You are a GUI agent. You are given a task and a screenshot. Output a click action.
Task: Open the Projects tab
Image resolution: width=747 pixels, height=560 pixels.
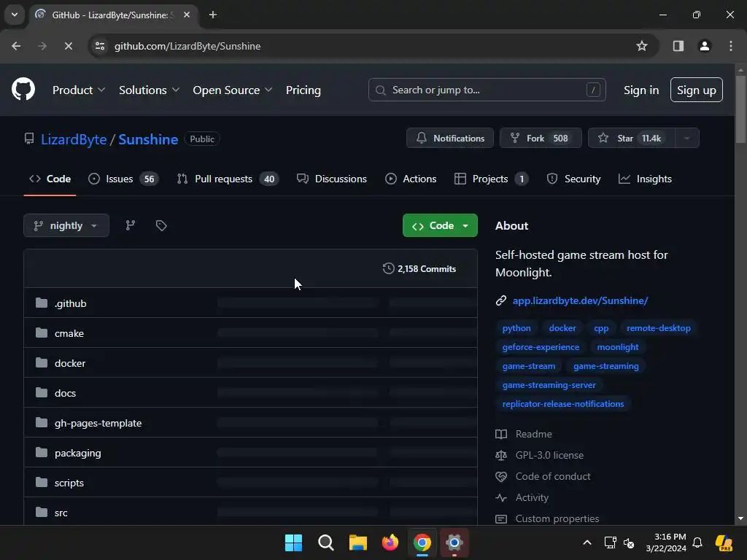pos(491,179)
